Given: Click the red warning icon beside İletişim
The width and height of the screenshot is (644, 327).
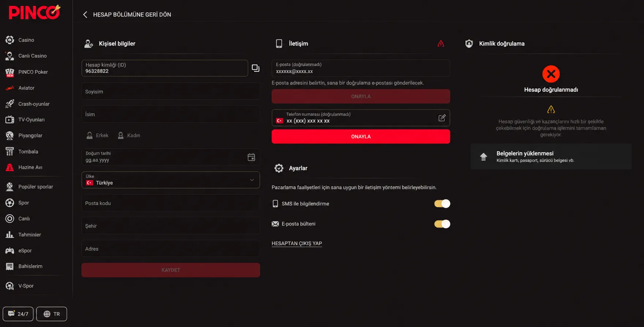Looking at the screenshot, I should (441, 44).
